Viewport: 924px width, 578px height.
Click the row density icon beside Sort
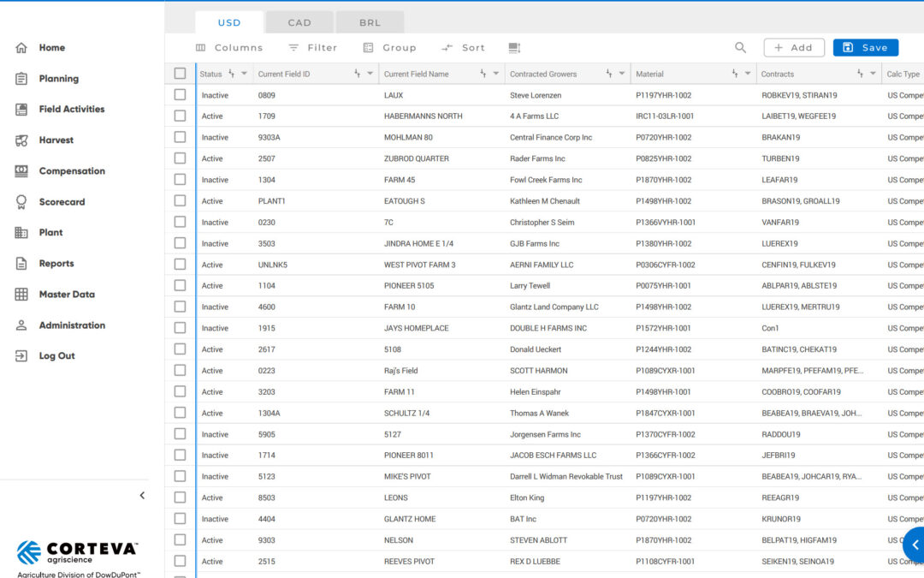point(514,48)
